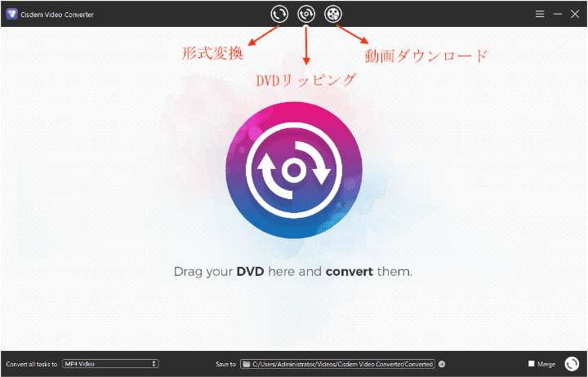Open the DVD ripping tab icon
Image resolution: width=588 pixels, height=377 pixels.
[x=306, y=14]
